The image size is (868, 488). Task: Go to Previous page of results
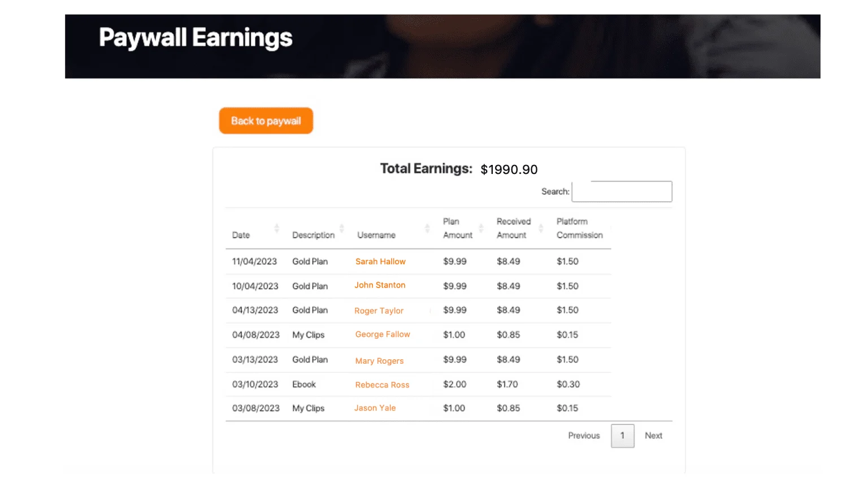[584, 435]
